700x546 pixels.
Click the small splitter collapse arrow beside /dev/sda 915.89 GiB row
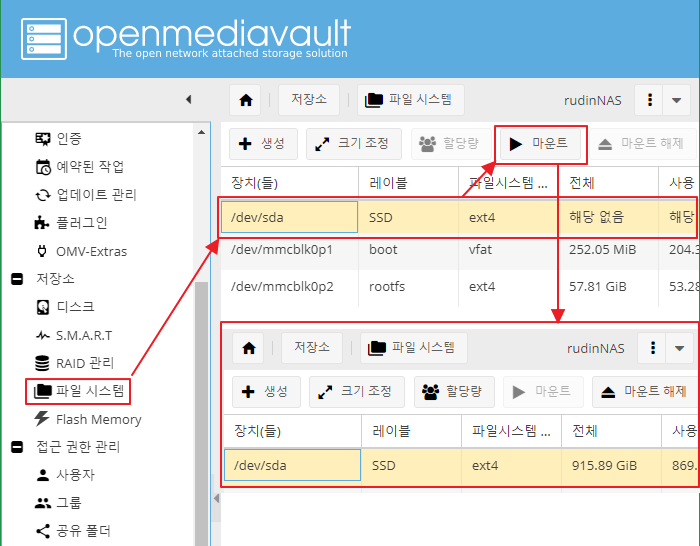tap(217, 498)
